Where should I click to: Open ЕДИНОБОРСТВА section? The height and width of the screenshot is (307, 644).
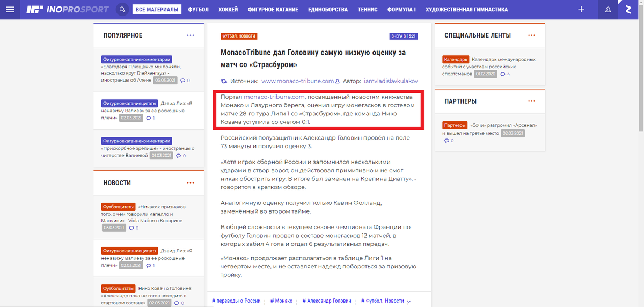pos(328,10)
